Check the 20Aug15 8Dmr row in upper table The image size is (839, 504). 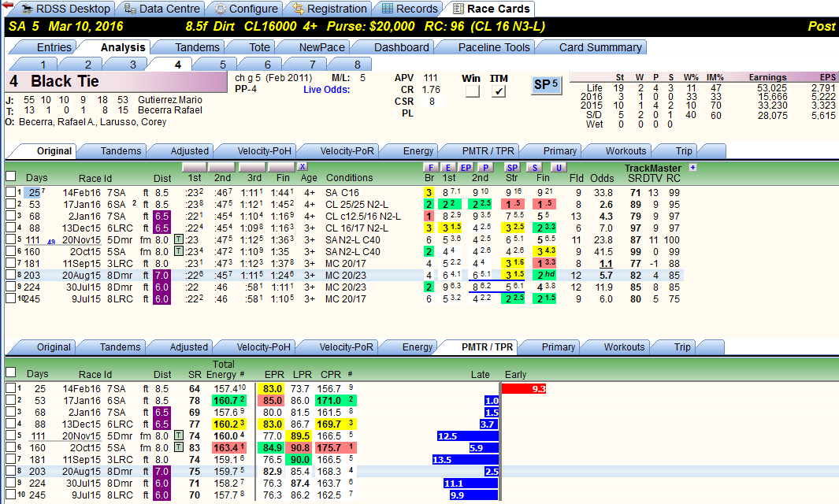point(11,275)
